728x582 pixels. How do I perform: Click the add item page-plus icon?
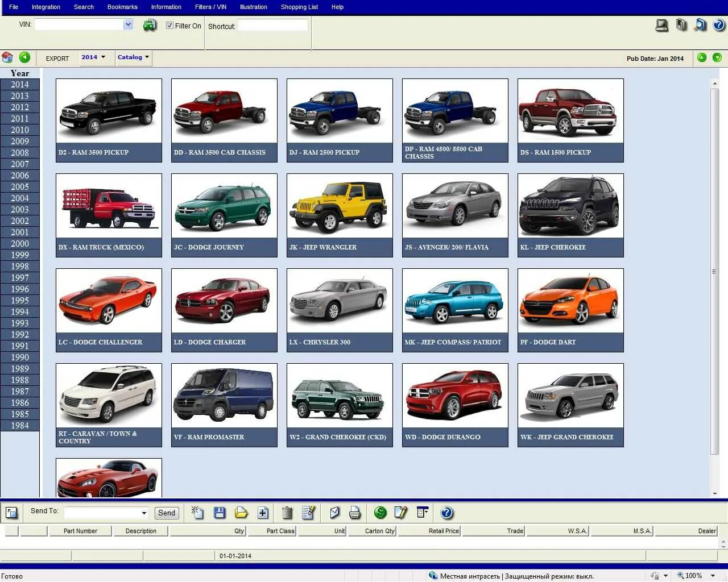[x=263, y=513]
